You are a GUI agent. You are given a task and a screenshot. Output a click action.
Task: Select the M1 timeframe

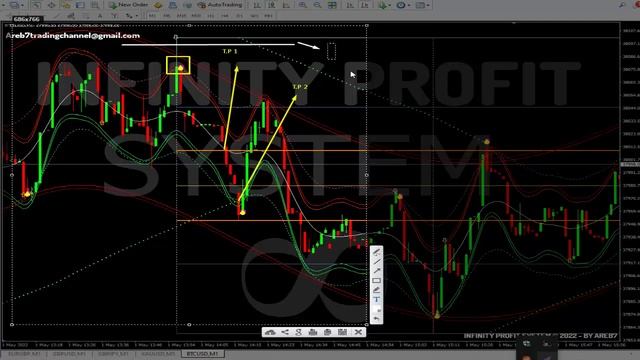click(152, 16)
